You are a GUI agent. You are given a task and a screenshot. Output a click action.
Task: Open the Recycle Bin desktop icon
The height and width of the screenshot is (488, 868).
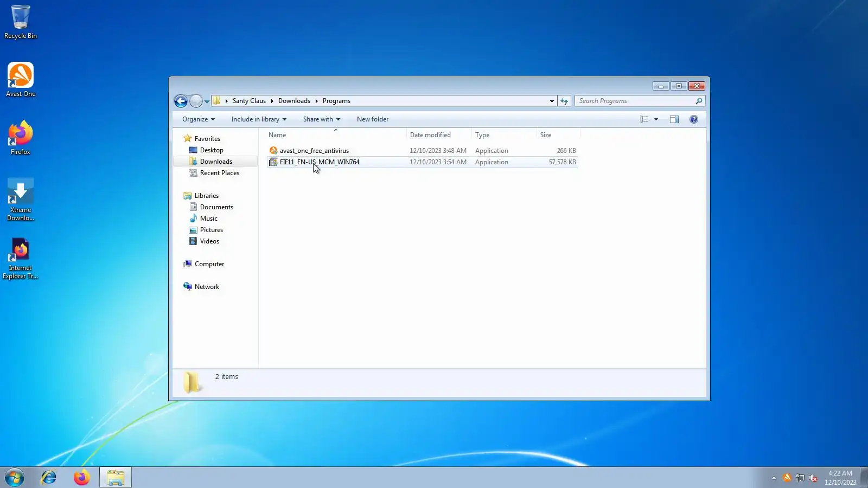(21, 22)
